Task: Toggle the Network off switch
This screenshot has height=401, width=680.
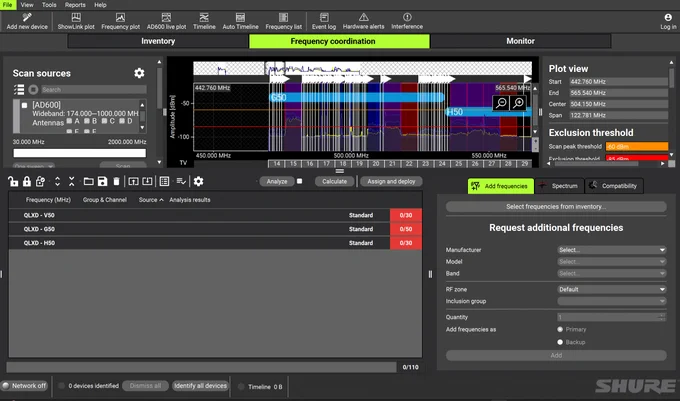Action: click(x=24, y=385)
